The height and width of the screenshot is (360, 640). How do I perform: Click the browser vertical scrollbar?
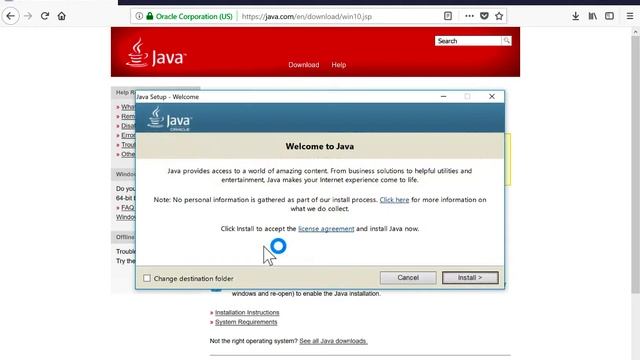point(636,163)
